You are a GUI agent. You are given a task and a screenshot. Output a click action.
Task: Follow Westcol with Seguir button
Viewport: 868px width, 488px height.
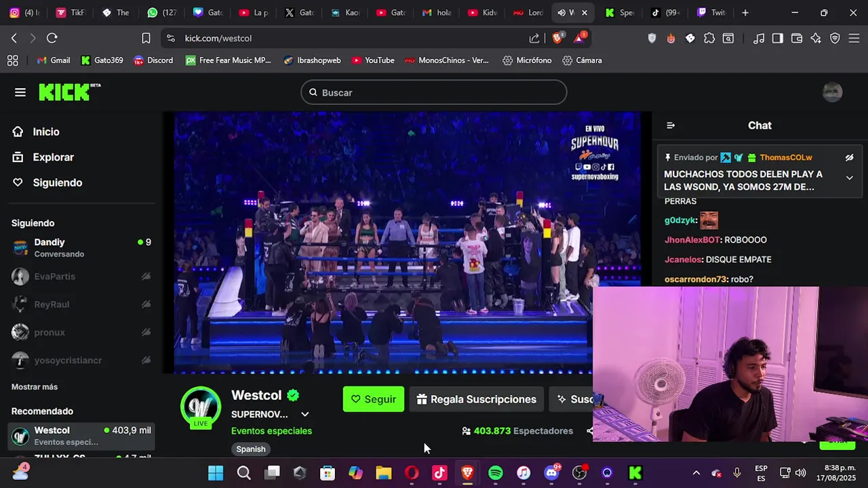pos(374,399)
